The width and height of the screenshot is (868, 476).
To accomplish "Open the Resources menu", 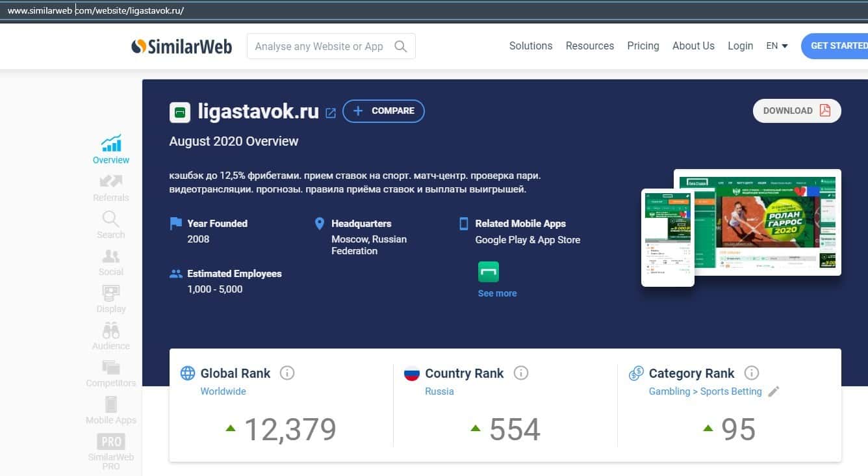I will tap(589, 46).
